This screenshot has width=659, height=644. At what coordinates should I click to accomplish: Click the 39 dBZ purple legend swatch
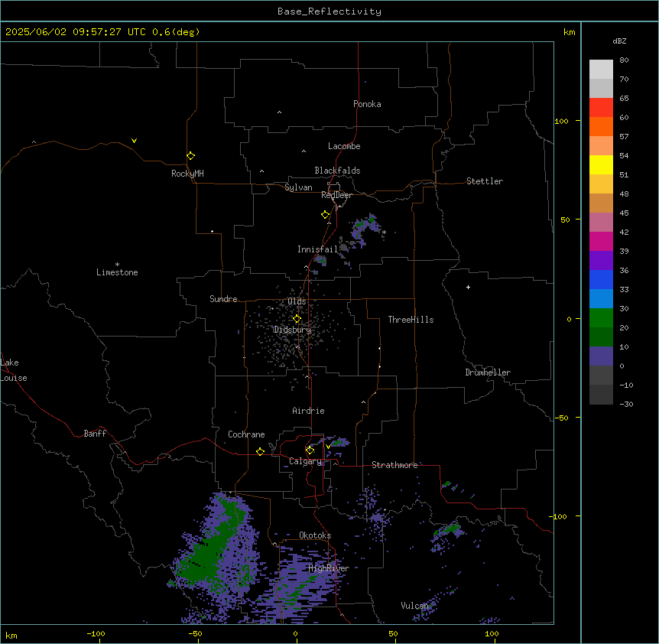pos(601,260)
